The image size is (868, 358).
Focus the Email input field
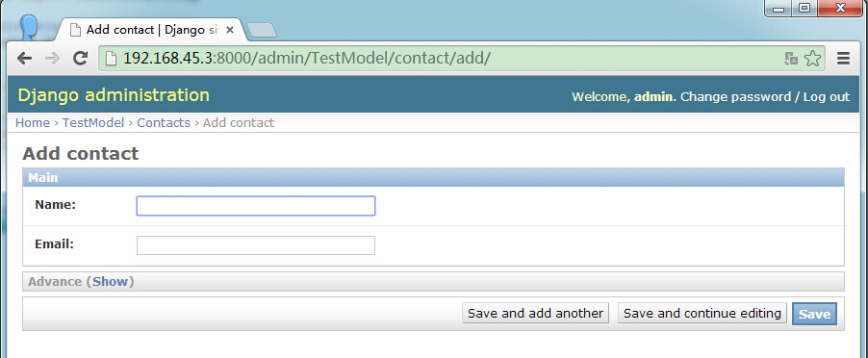256,245
